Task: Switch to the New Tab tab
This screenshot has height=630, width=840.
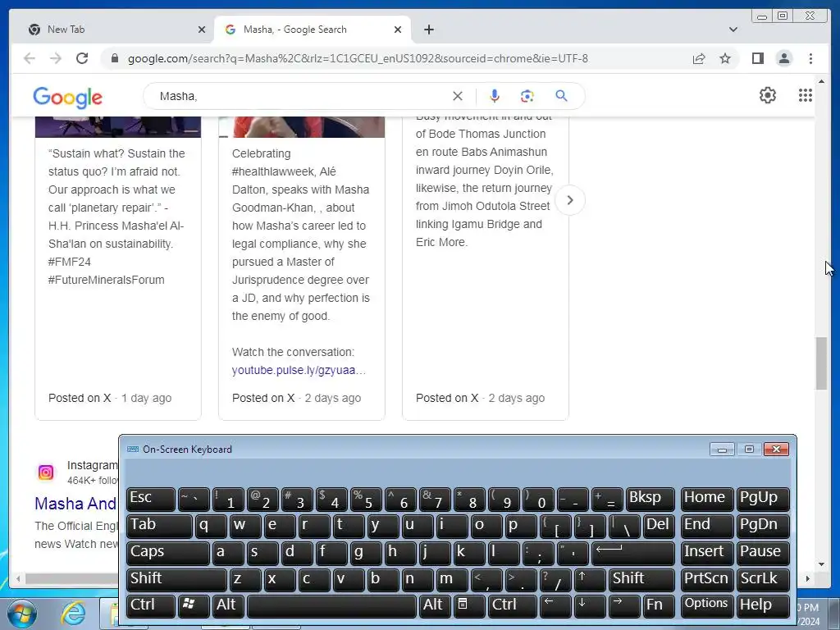Action: [x=115, y=30]
